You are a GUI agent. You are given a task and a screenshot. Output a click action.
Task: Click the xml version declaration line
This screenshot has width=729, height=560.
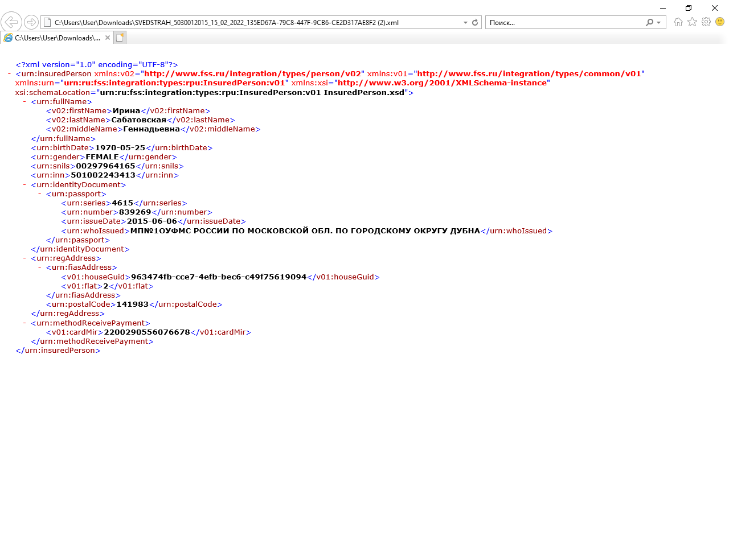point(97,65)
